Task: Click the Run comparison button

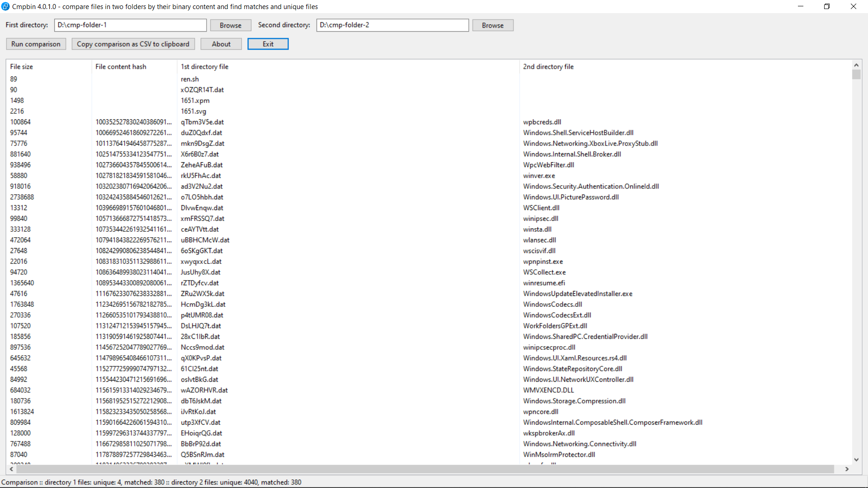Action: pos(36,44)
